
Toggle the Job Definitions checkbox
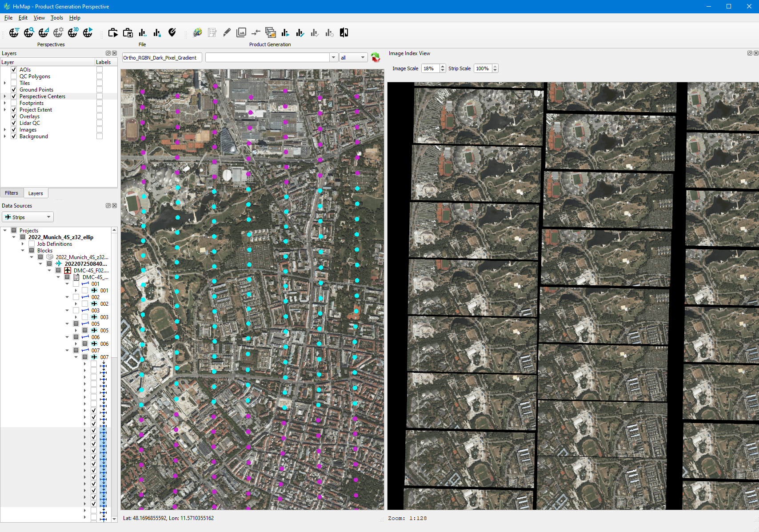click(32, 244)
